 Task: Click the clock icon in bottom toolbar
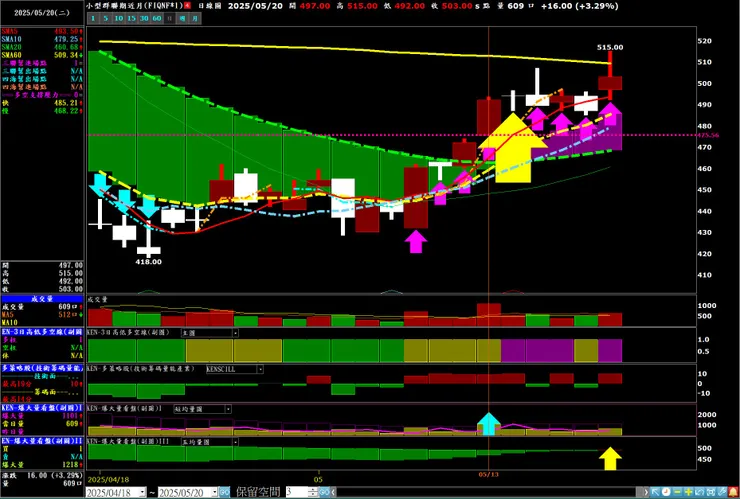666,492
